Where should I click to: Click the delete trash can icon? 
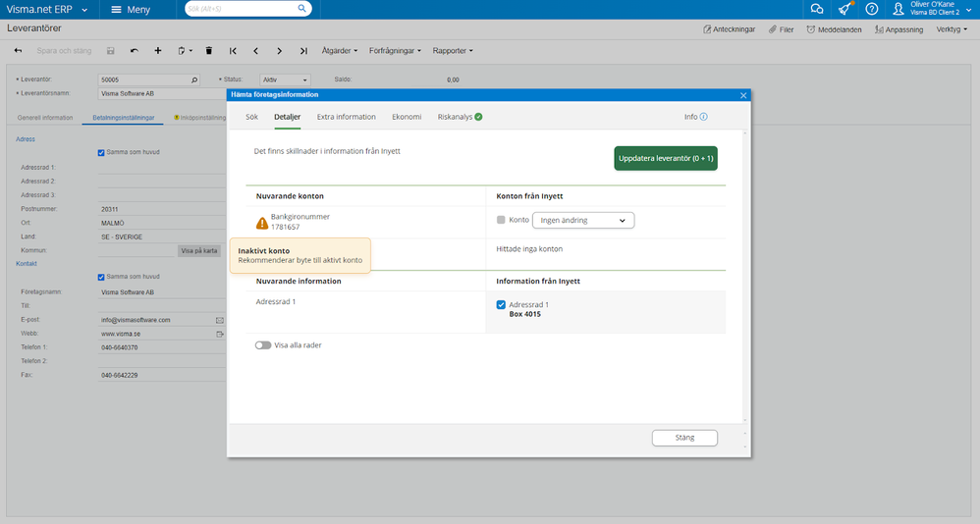(x=208, y=50)
